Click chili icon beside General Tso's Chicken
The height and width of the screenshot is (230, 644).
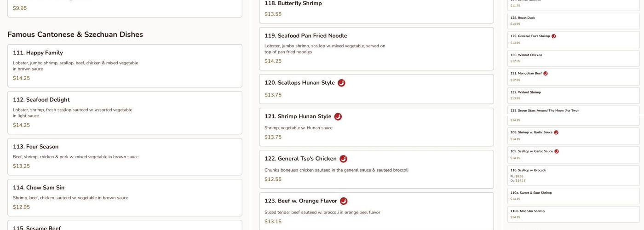(x=343, y=159)
